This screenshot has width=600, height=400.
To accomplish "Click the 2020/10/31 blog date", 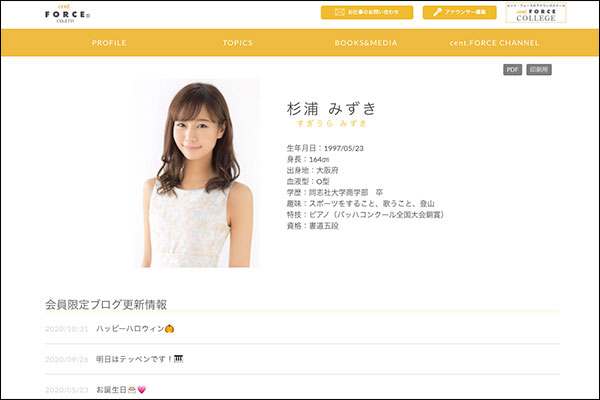I will 67,328.
